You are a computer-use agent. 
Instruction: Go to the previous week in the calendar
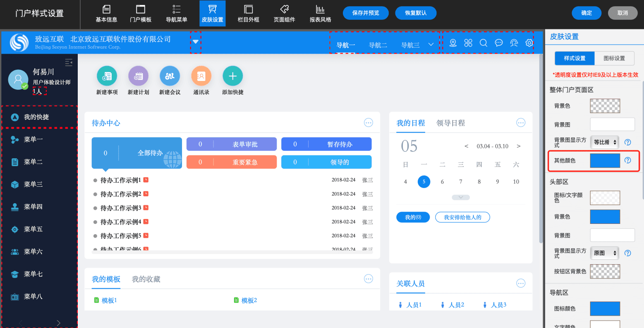click(467, 146)
